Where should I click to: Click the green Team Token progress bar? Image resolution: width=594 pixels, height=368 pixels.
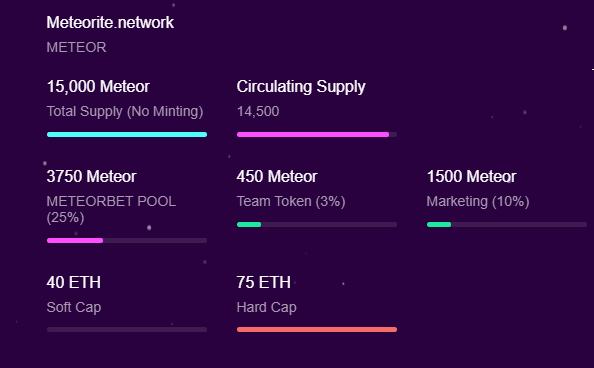[317, 224]
